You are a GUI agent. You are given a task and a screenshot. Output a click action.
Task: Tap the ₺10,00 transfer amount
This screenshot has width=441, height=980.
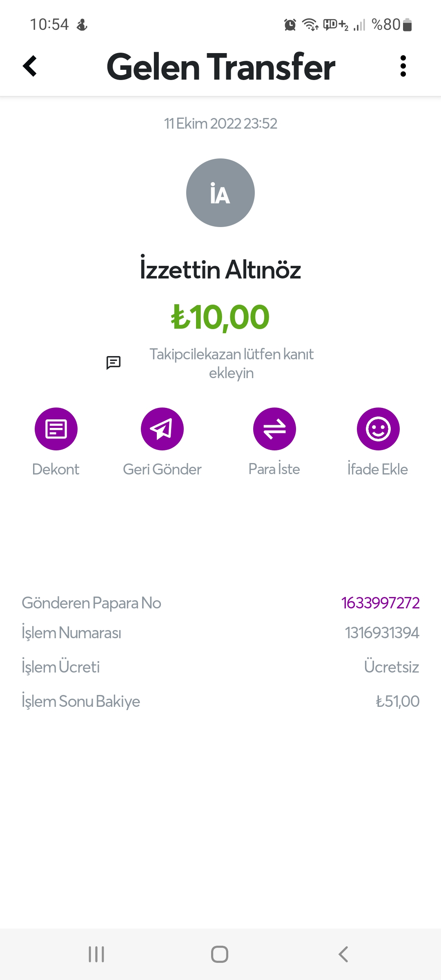(220, 317)
